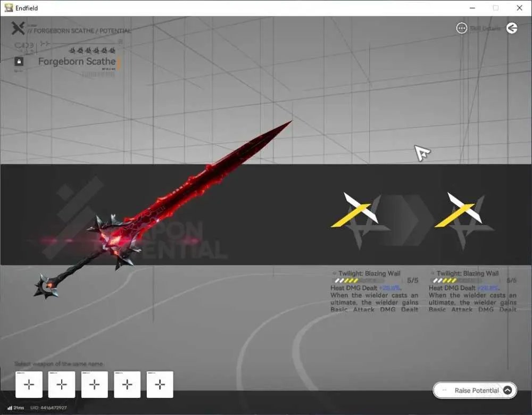
Task: Select the left Twilight: Blazing Wail skill title
Action: click(369, 273)
